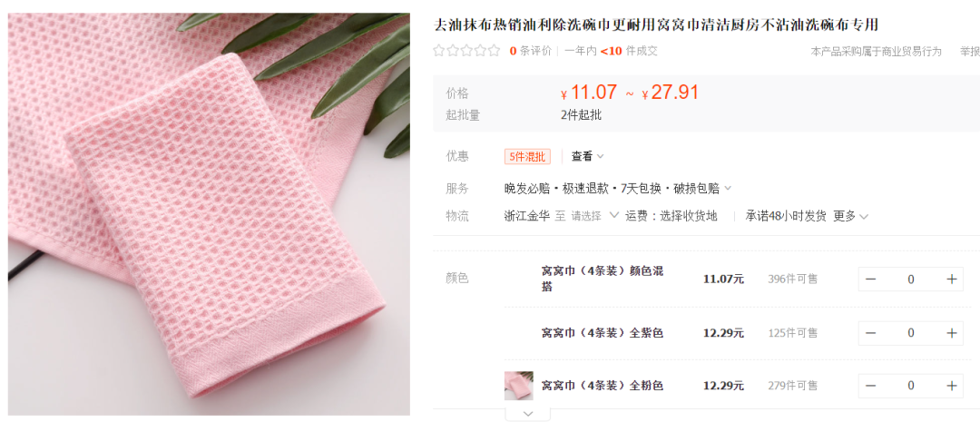The height and width of the screenshot is (422, 980).
Task: Increase quantity for 颜色混搭 option
Action: point(951,280)
